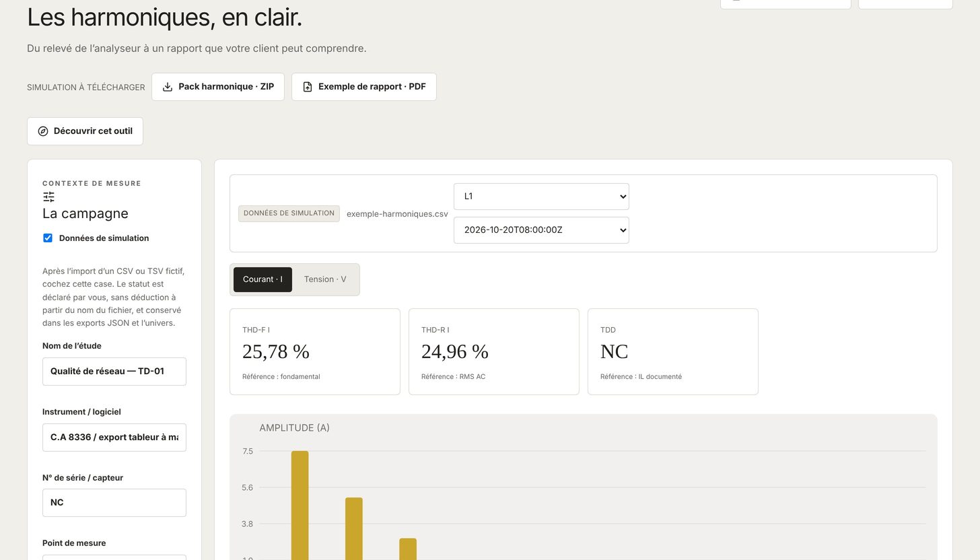Viewport: 980px width, 560px height.
Task: Click the THD-F I value 25,78 %
Action: point(276,351)
